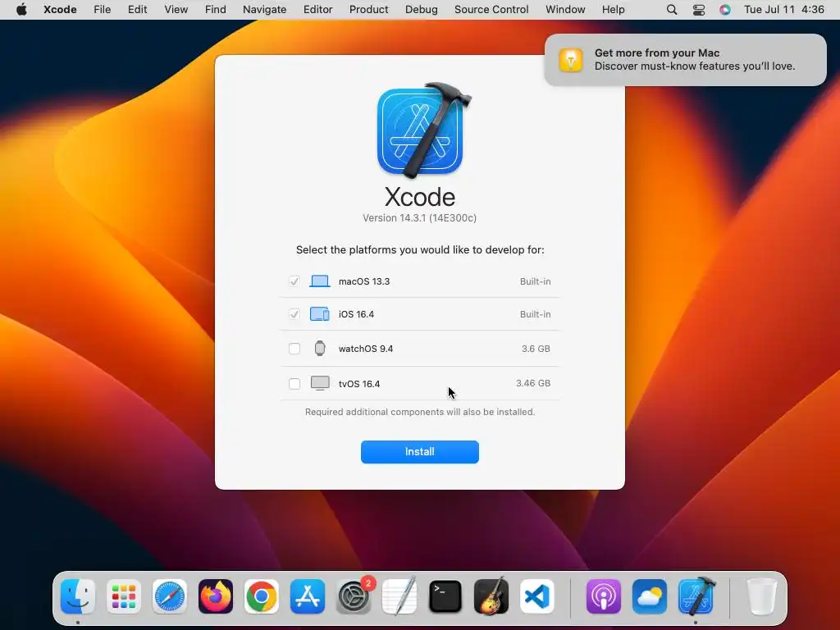Click the macOS laptop platform icon
The image size is (840, 630).
pos(320,281)
